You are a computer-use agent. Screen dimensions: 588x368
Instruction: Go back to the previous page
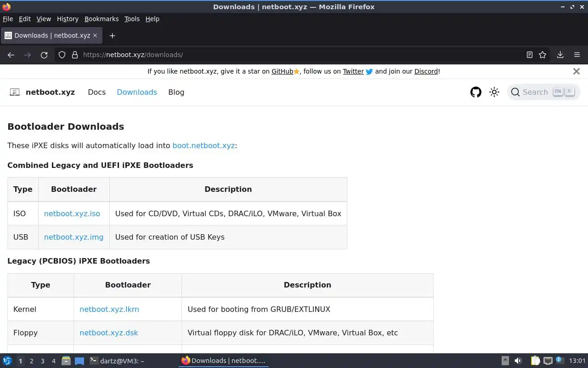(11, 55)
